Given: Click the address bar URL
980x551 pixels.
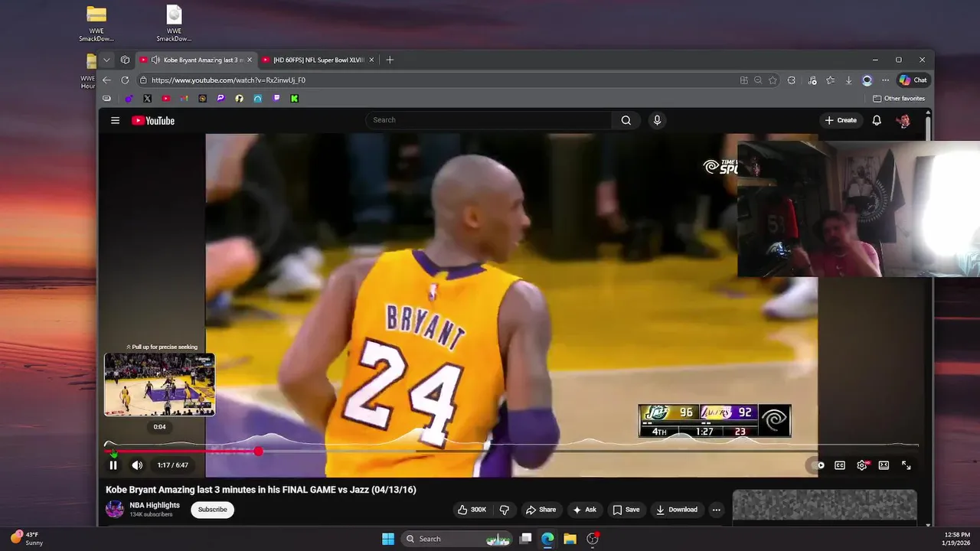Looking at the screenshot, I should tap(228, 80).
